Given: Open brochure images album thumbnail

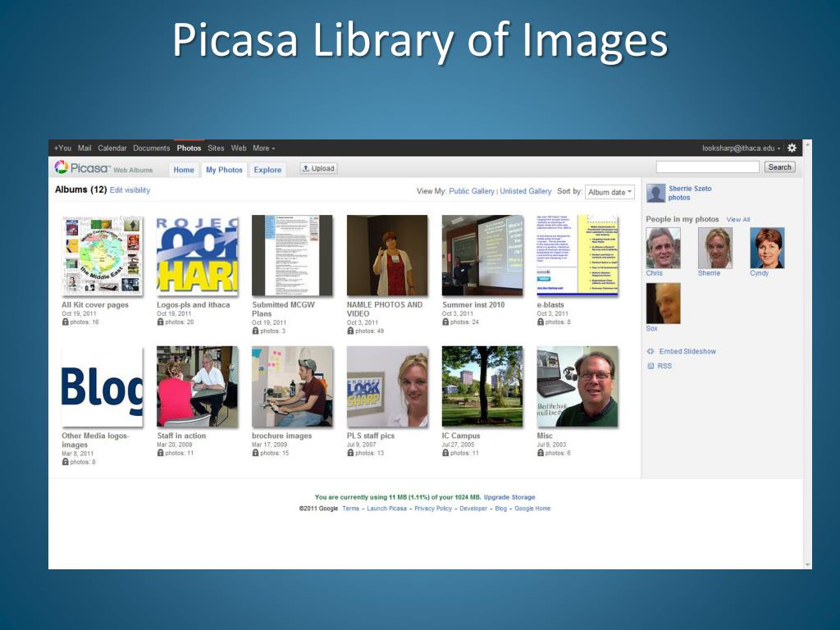Looking at the screenshot, I should pos(293,386).
